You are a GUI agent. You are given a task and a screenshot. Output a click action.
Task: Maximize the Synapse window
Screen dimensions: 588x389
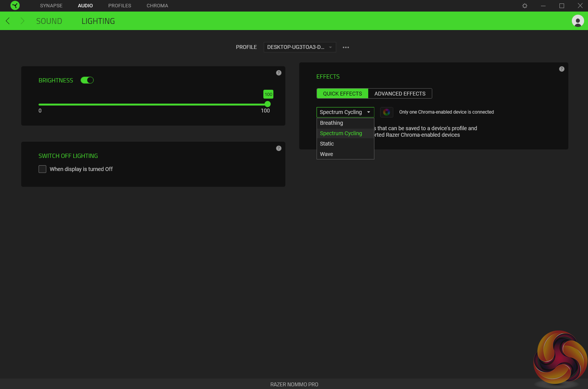(562, 6)
